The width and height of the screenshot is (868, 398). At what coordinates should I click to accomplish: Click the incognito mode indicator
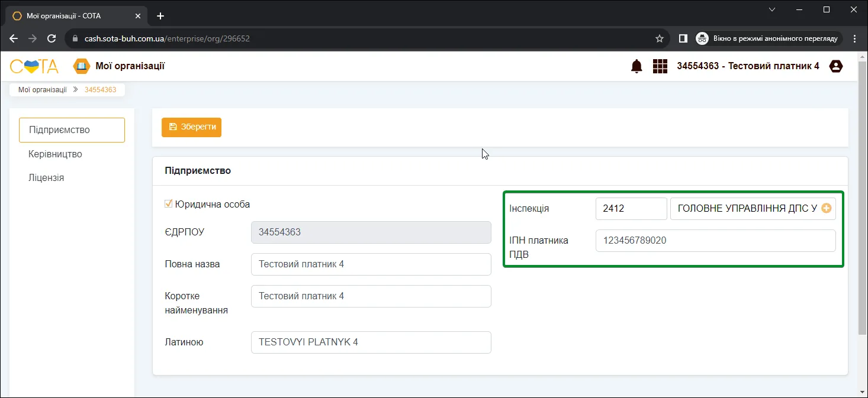pos(768,38)
